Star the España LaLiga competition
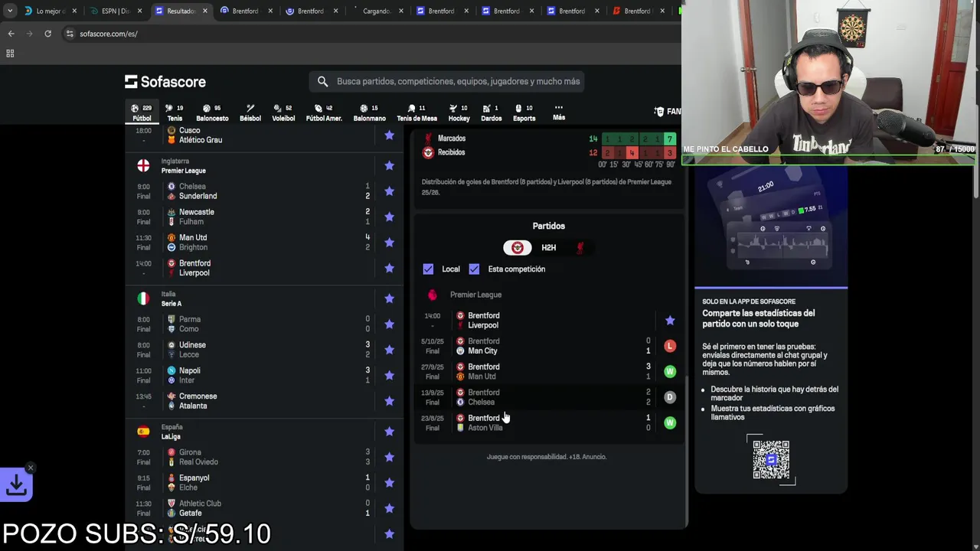Viewport: 980px width, 551px height. pos(389,432)
